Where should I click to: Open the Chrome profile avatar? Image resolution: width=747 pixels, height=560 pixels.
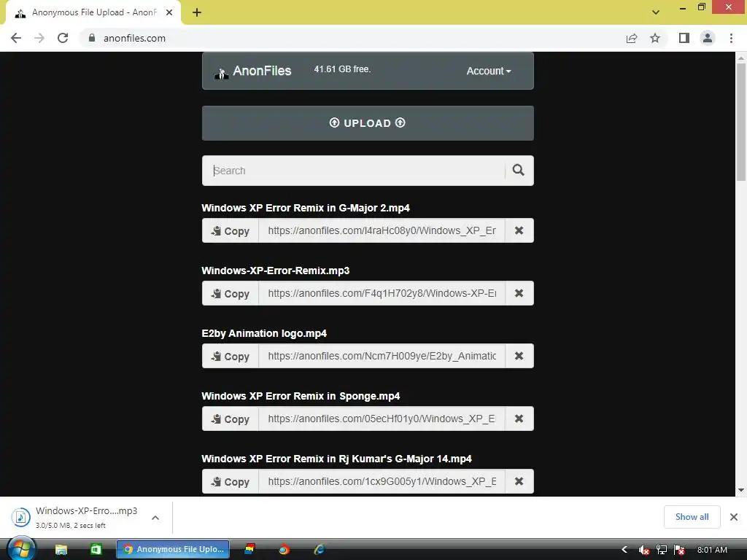708,38
